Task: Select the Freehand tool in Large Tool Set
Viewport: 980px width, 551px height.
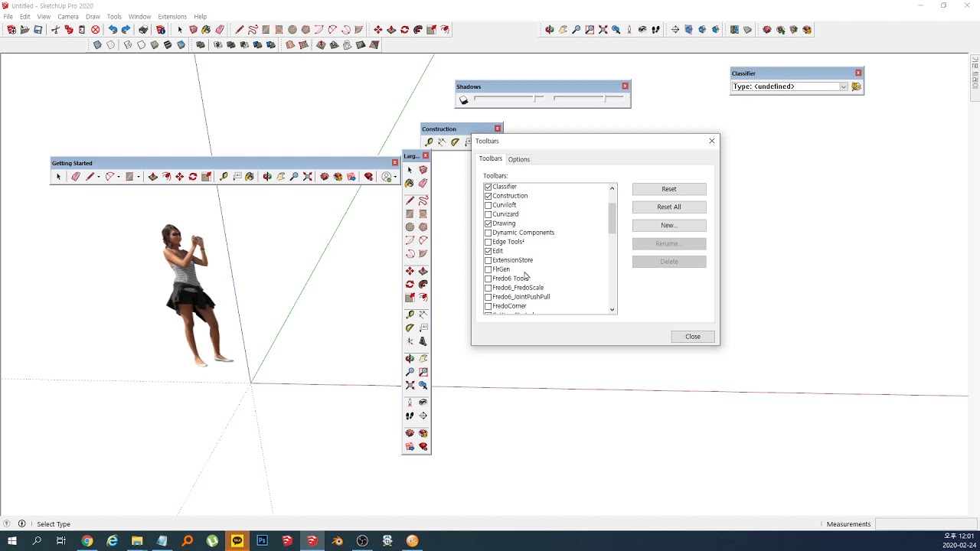Action: (x=423, y=201)
